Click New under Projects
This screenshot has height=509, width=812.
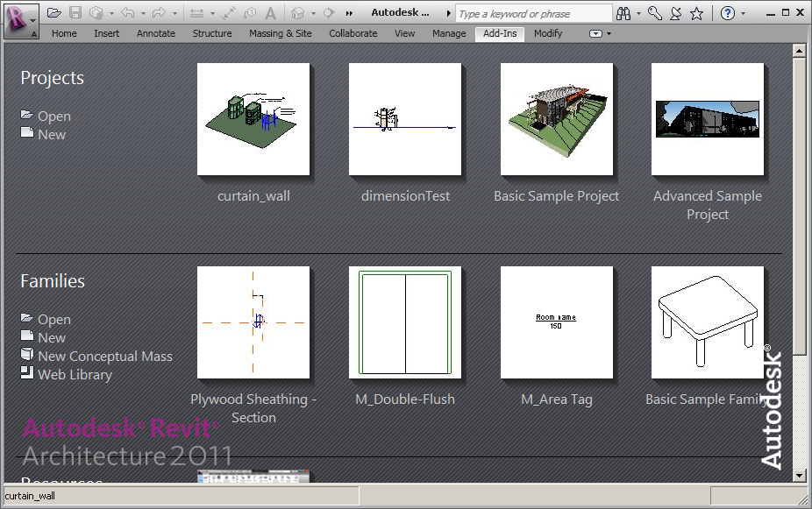coord(51,135)
